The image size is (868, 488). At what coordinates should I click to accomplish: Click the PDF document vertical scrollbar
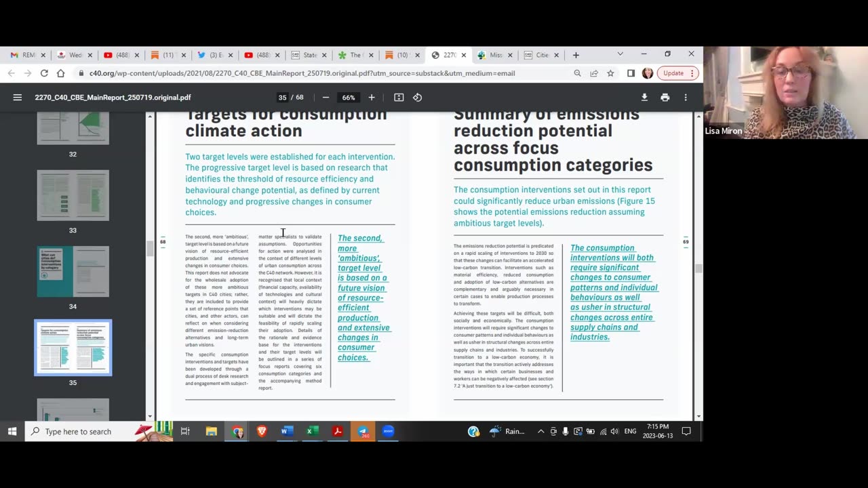click(x=698, y=269)
